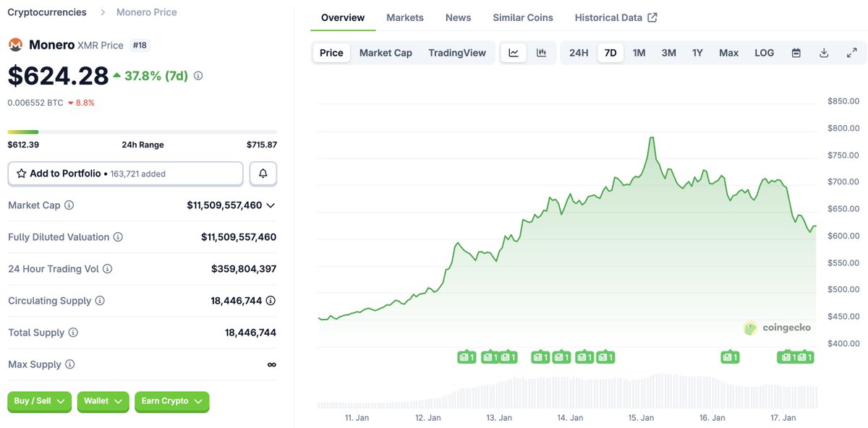Select the line chart view icon

[x=514, y=53]
